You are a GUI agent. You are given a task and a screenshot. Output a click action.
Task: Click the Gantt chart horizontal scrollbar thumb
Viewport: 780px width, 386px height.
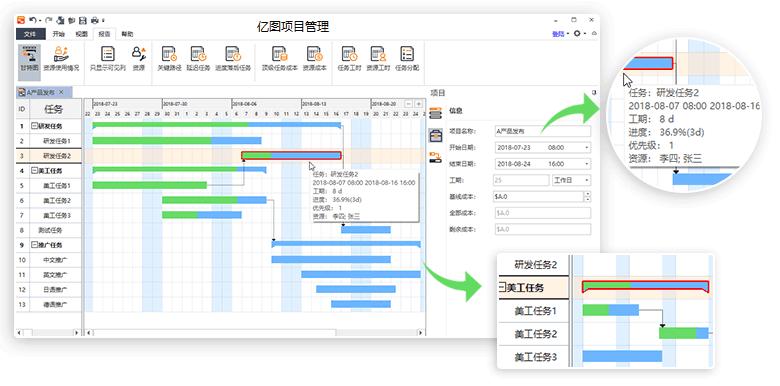click(x=214, y=333)
